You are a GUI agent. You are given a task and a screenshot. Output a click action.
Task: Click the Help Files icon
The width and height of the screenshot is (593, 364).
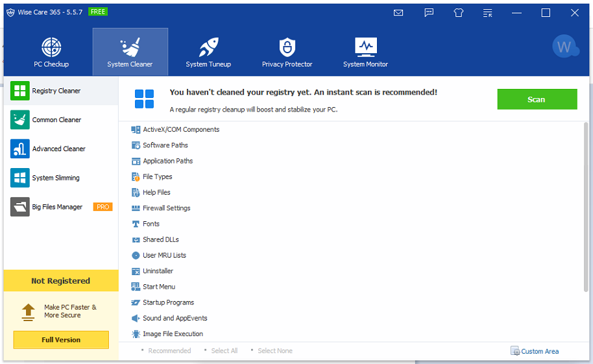[x=136, y=193]
